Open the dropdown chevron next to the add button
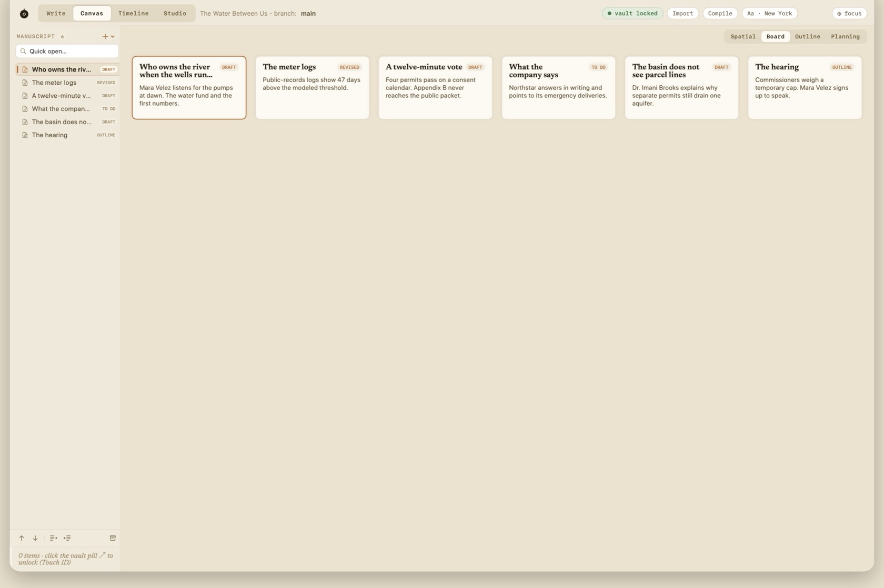Viewport: 884px width, 588px height. click(113, 36)
